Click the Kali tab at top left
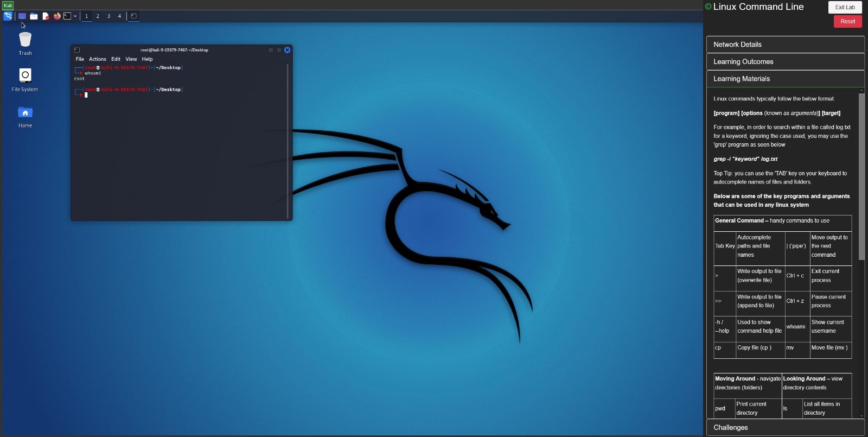This screenshot has height=437, width=868. [8, 5]
